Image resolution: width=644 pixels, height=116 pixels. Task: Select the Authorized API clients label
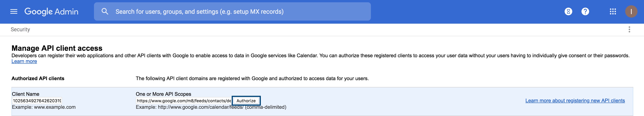38,78
